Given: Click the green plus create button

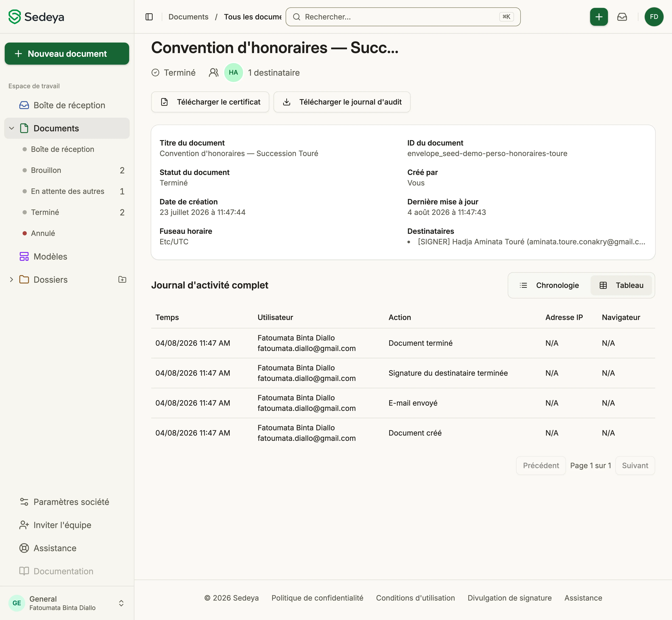Looking at the screenshot, I should click(x=599, y=17).
